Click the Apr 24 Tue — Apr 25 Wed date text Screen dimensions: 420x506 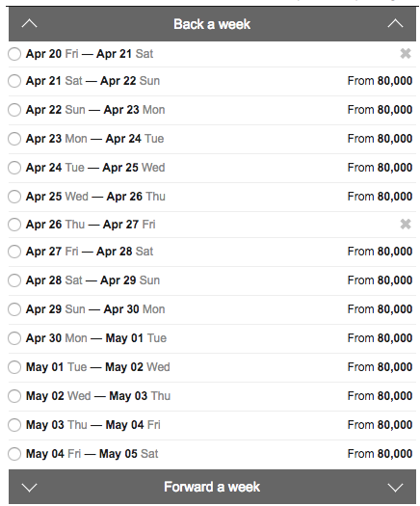point(95,168)
